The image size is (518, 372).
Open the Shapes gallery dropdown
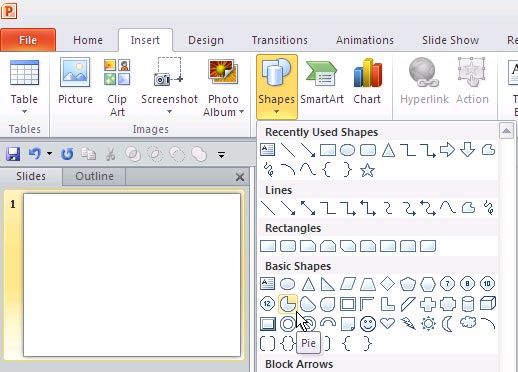(277, 87)
